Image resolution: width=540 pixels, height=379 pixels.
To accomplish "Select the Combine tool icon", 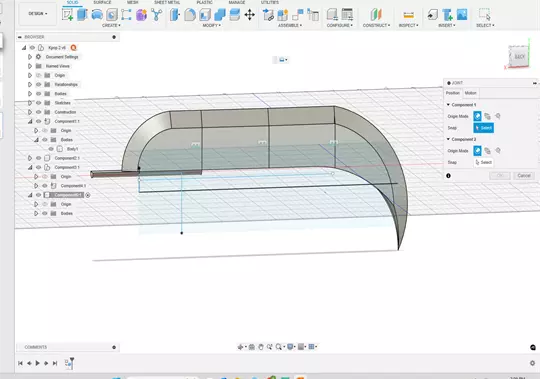I will click(x=220, y=15).
